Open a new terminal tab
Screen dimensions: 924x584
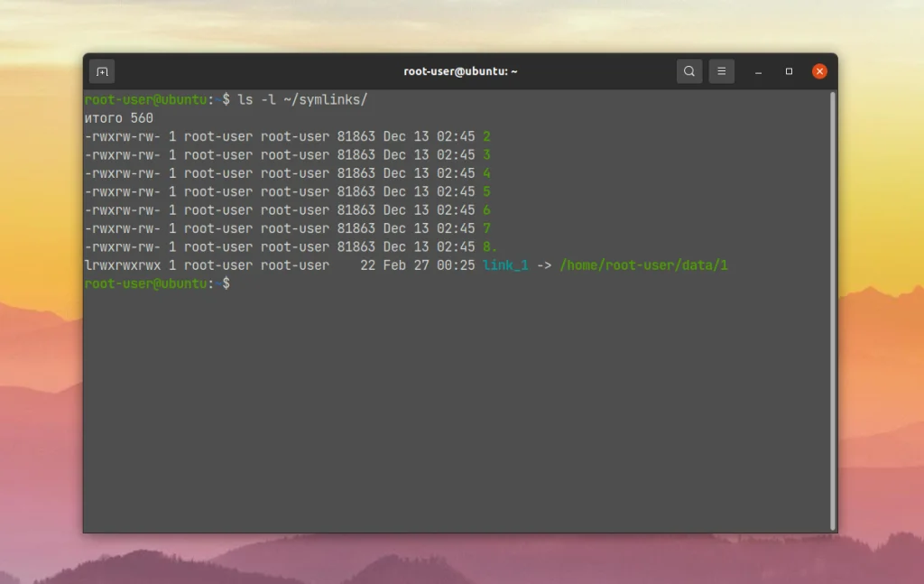[101, 70]
